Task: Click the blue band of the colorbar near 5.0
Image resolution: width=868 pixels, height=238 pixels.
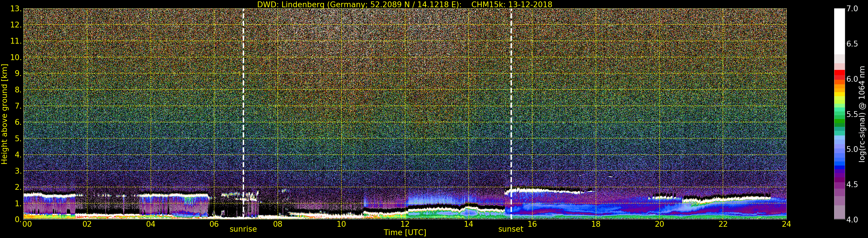Action: click(x=839, y=151)
